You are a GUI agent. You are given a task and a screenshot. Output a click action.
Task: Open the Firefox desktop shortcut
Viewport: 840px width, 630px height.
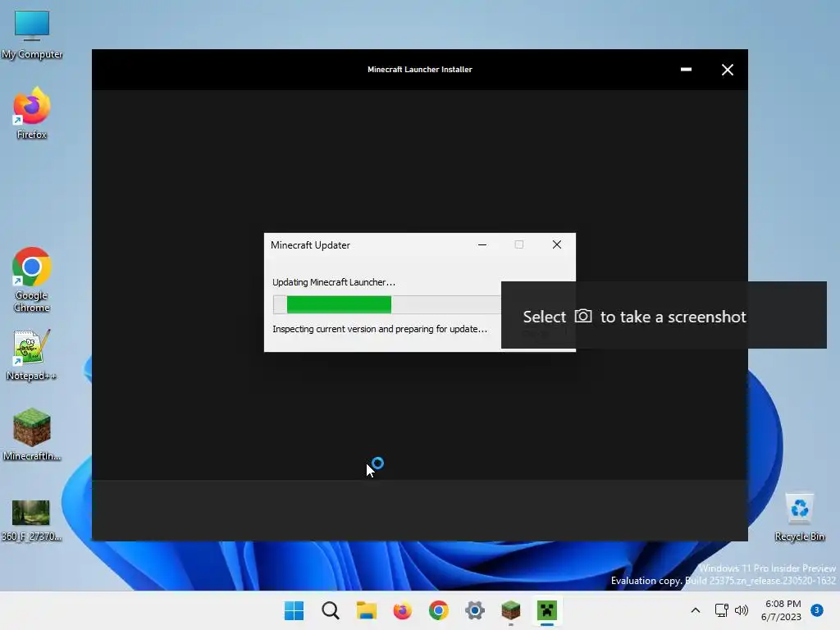tap(32, 113)
